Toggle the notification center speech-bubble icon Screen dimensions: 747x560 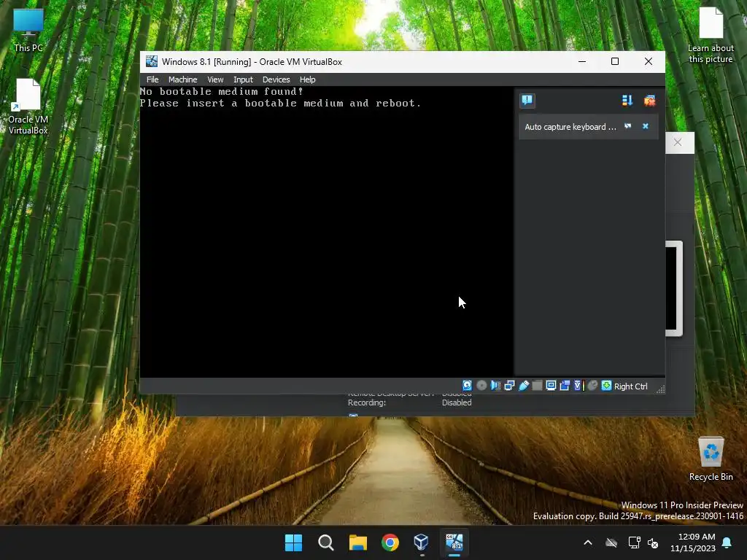[527, 101]
